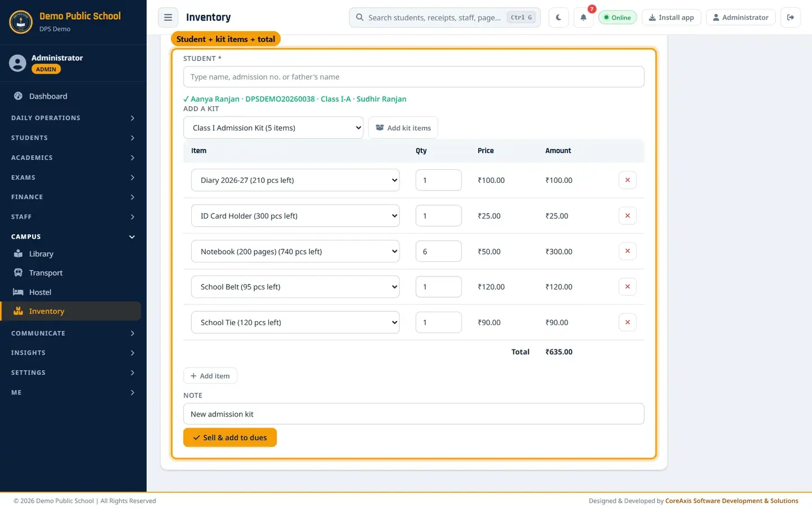812x508 pixels.
Task: Expand the Academics menu group
Action: 73,157
